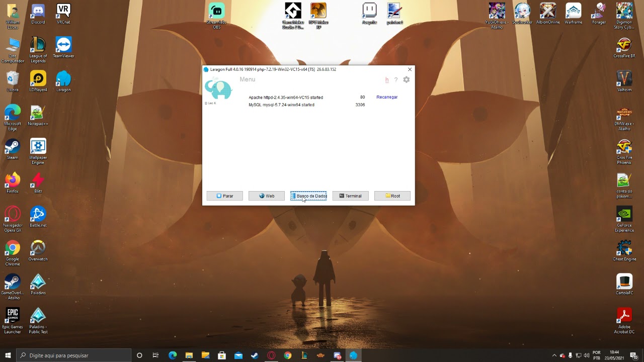Select the Cheat Engine desktop icon
Image resolution: width=644 pixels, height=362 pixels.
624,251
